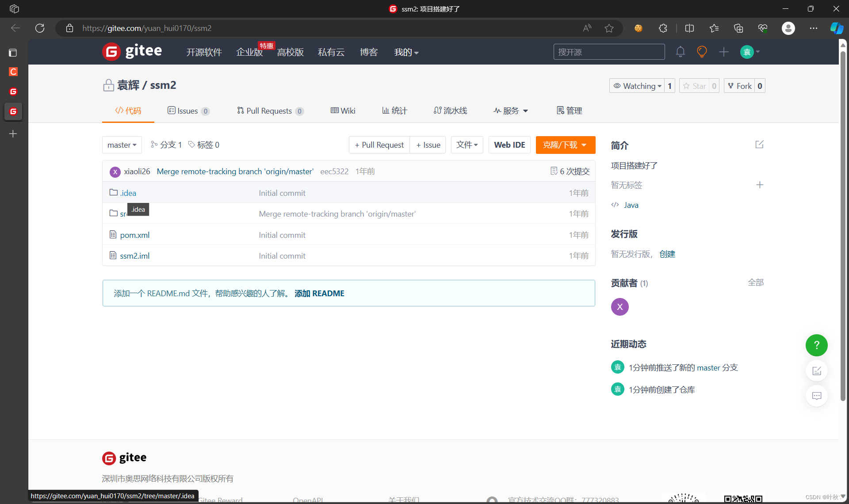Open the Watching dropdown
Image resolution: width=849 pixels, height=504 pixels.
637,86
